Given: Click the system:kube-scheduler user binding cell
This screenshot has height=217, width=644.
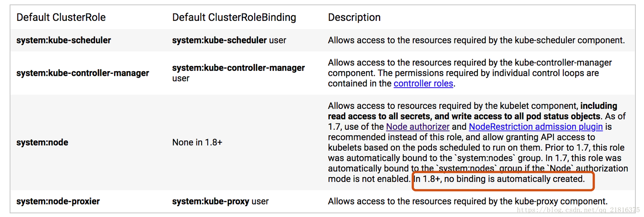Looking at the screenshot, I should (229, 40).
